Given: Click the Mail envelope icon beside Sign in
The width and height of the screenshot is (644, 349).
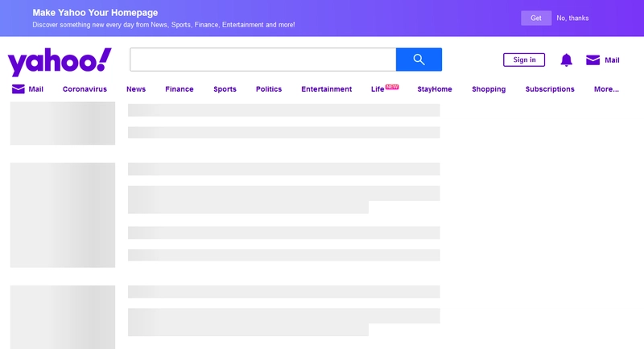Looking at the screenshot, I should pos(593,60).
